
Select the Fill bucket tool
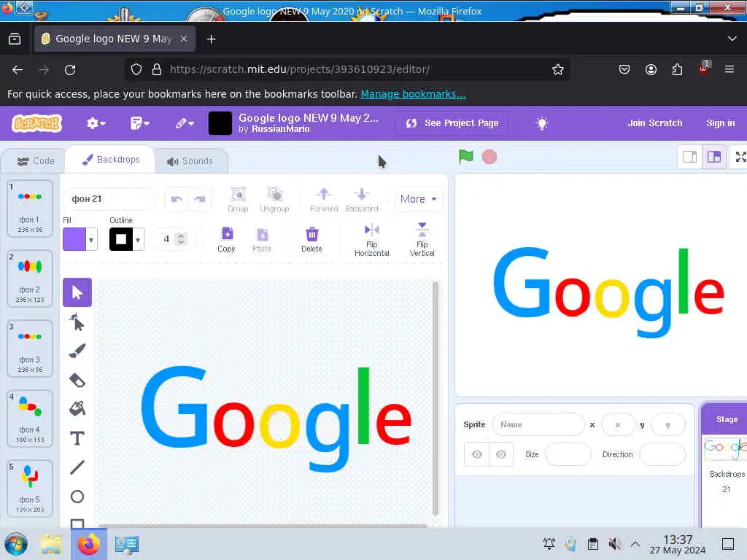pos(77,408)
